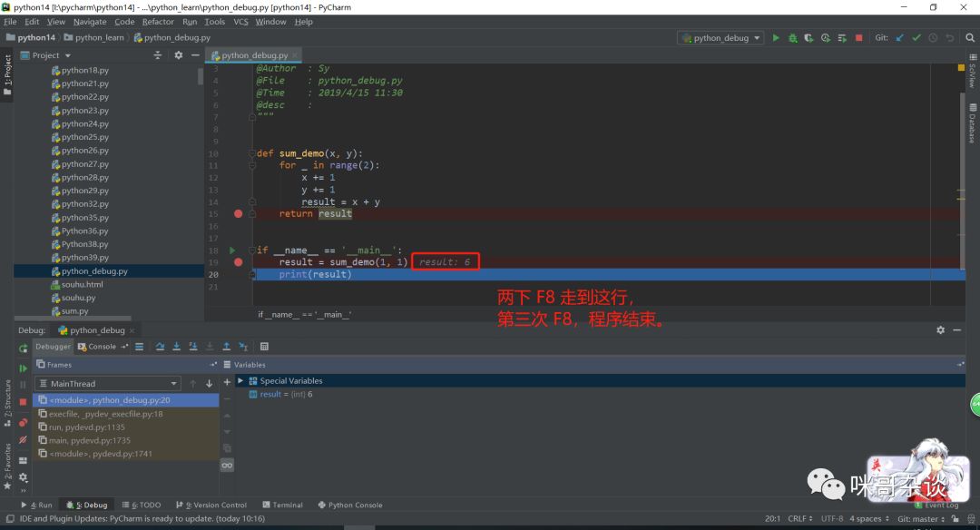
Task: Open the Python Console tool window
Action: click(350, 505)
